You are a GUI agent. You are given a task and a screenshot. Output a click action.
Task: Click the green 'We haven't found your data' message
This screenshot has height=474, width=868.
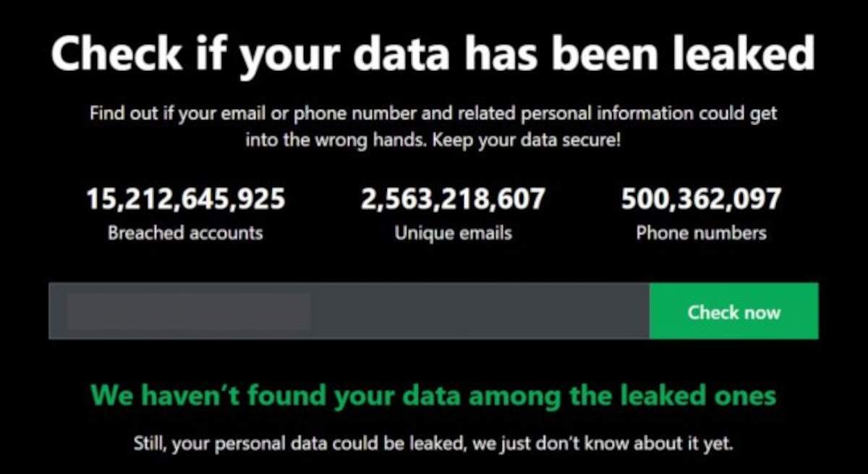click(x=433, y=396)
